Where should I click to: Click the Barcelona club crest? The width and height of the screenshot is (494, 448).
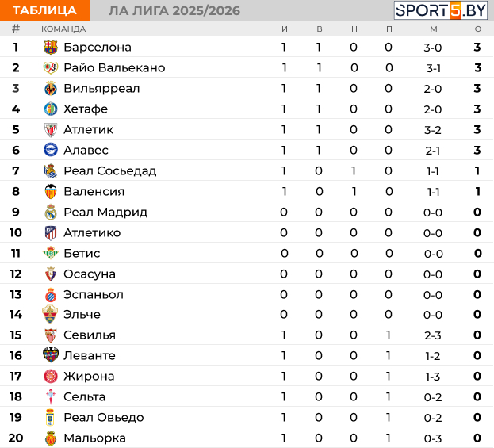pos(51,48)
